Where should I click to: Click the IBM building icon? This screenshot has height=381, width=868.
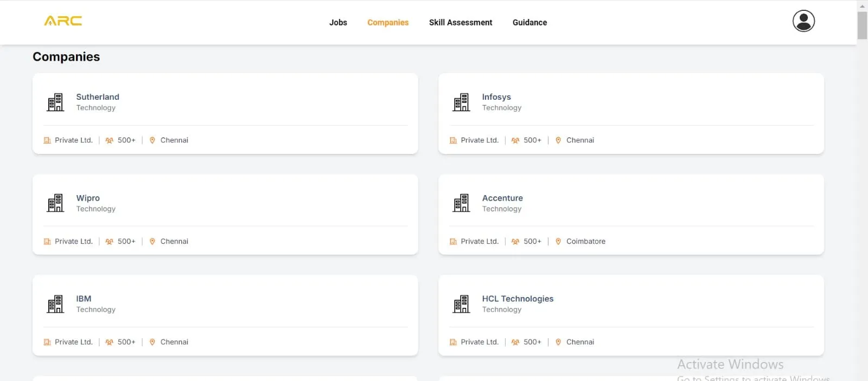55,303
